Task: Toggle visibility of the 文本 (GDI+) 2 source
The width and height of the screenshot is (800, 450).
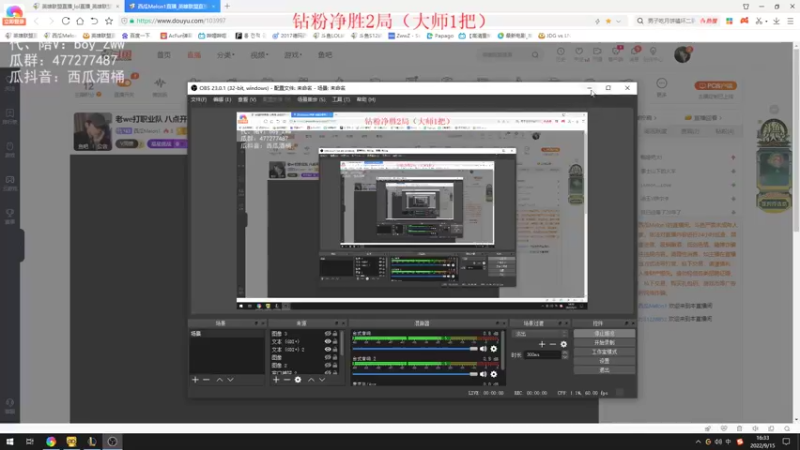Action: pyautogui.click(x=328, y=349)
